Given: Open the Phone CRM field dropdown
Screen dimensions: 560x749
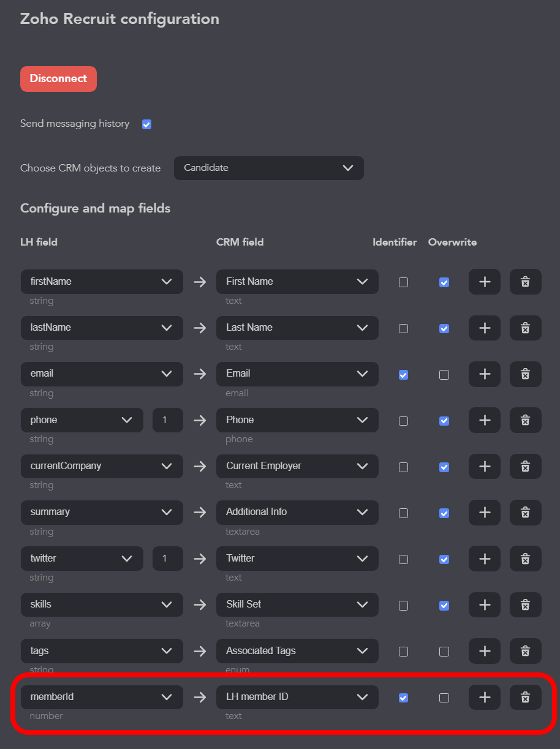Looking at the screenshot, I should (x=297, y=420).
